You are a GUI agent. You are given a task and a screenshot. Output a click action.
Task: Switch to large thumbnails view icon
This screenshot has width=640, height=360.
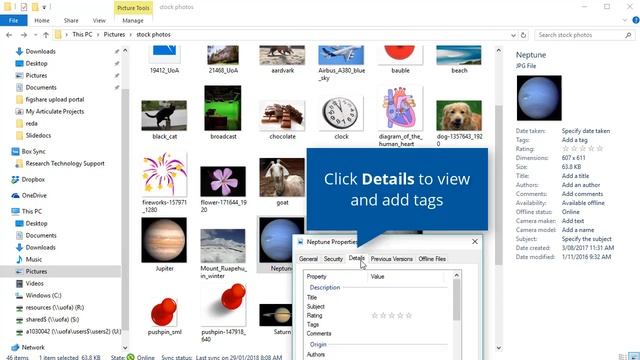(634, 356)
